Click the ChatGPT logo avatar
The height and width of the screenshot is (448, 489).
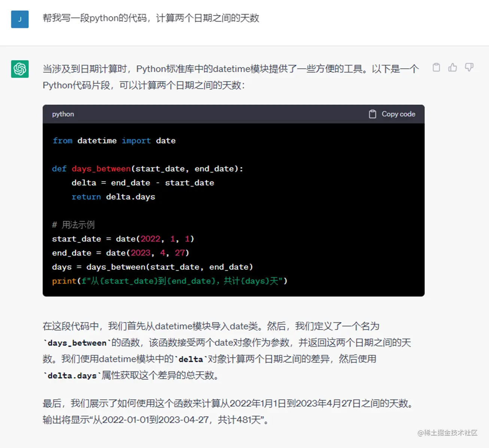pos(20,69)
